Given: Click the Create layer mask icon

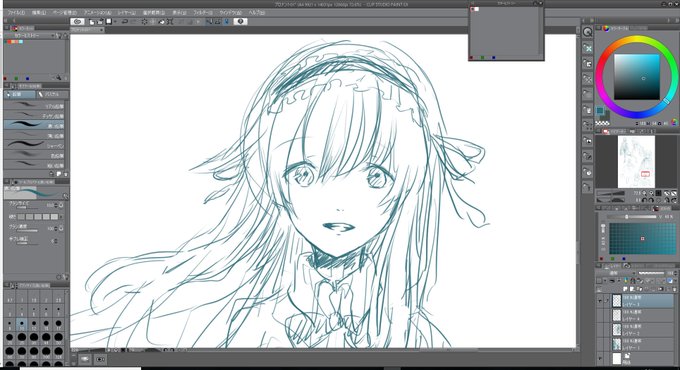Looking at the screenshot, I should pos(660,289).
